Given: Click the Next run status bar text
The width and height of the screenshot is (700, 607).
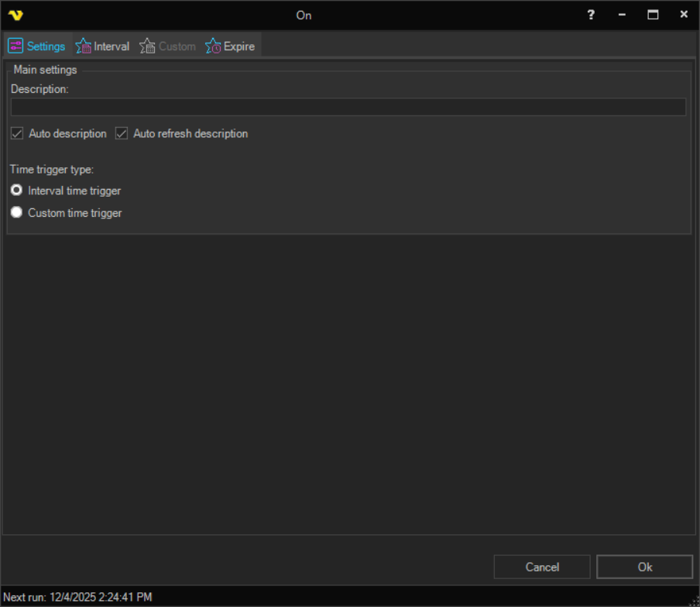Looking at the screenshot, I should tap(77, 597).
